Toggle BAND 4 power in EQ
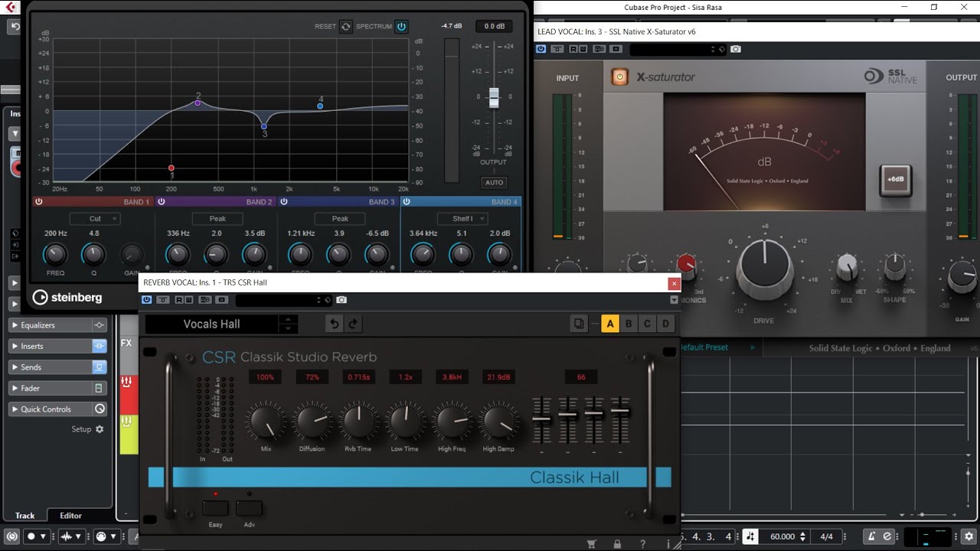This screenshot has height=551, width=980. pyautogui.click(x=406, y=202)
